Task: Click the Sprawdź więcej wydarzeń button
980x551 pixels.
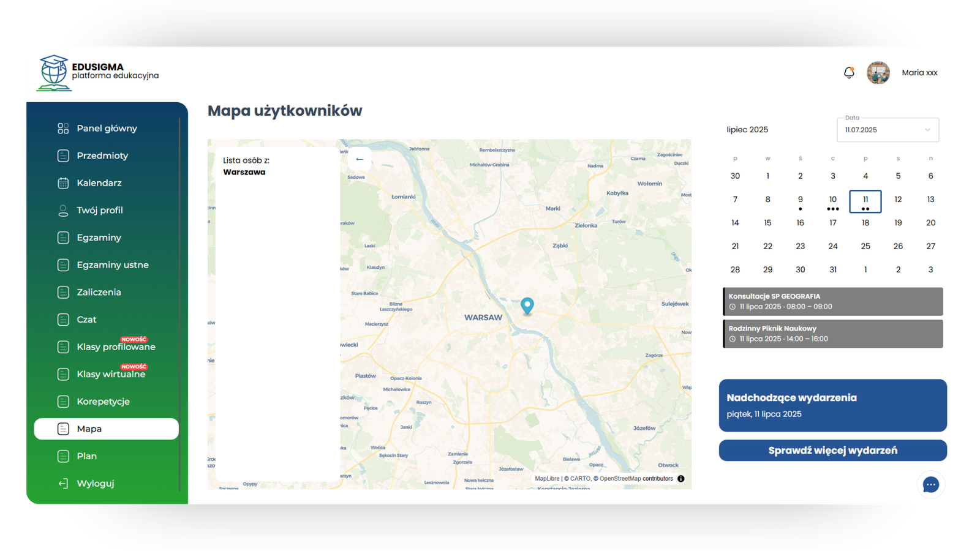Action: pos(832,451)
